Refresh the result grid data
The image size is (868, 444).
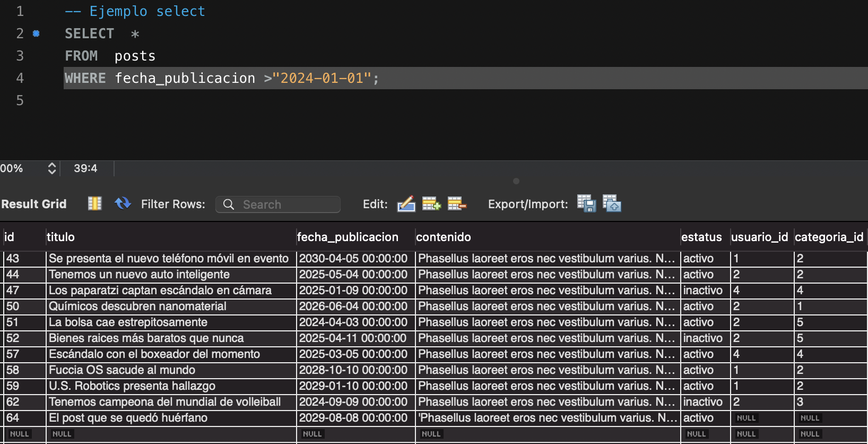pyautogui.click(x=123, y=203)
